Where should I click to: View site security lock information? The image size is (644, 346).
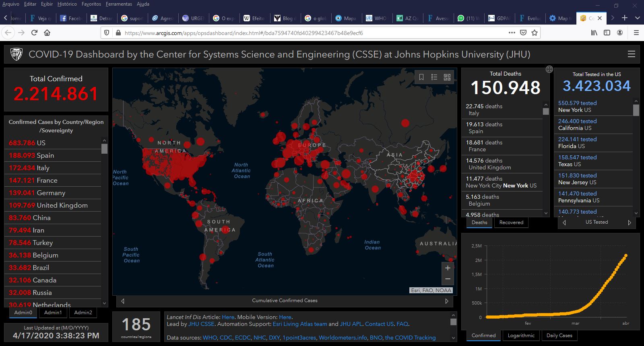[118, 33]
